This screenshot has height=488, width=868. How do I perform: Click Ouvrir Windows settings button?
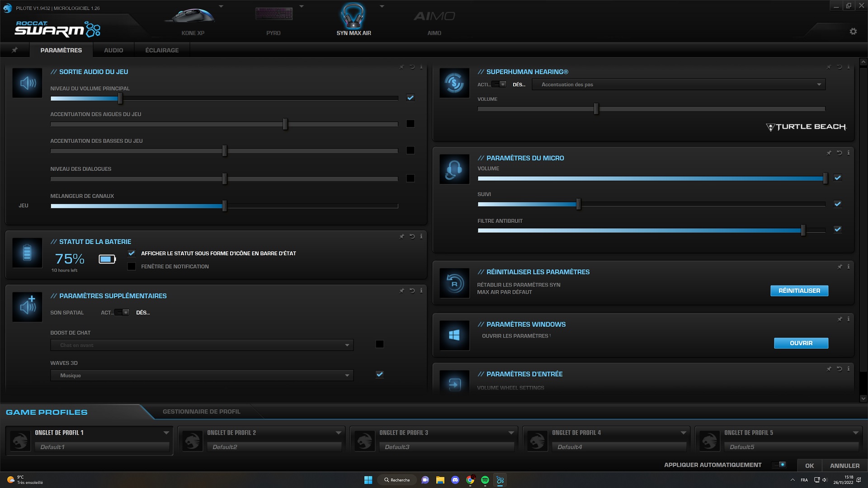click(x=801, y=343)
